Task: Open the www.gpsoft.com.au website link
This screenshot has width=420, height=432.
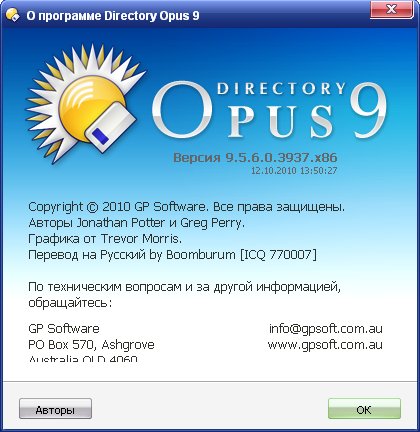Action: click(x=325, y=345)
